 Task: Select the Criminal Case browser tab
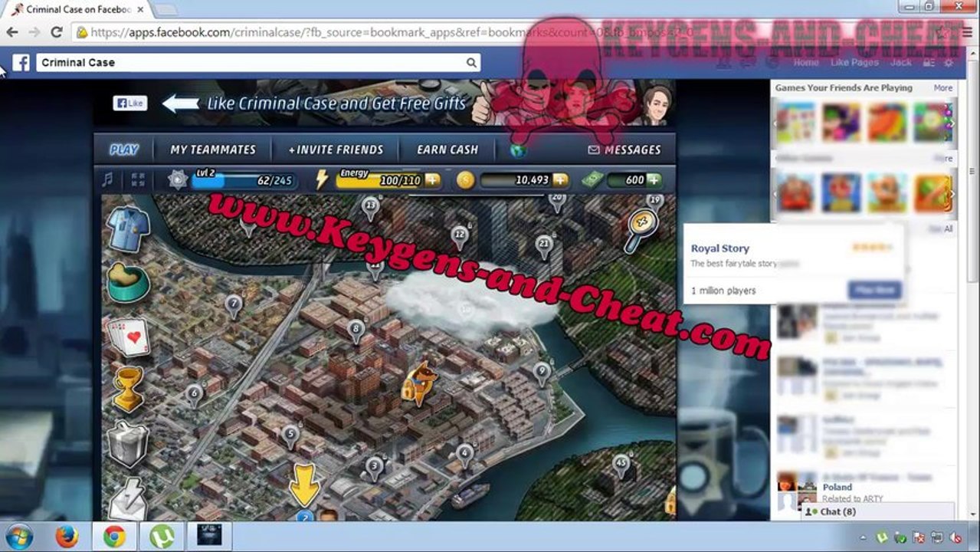pos(77,9)
